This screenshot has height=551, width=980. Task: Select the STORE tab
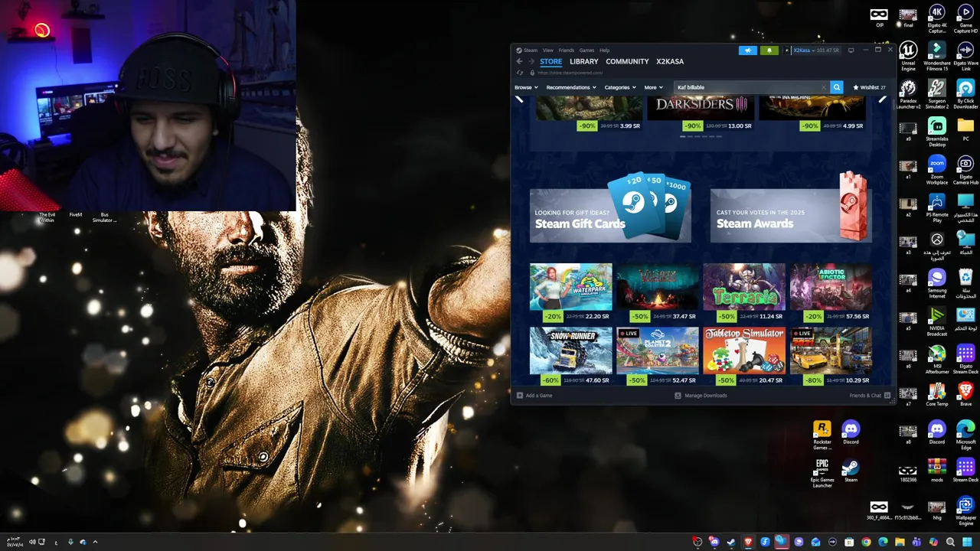[550, 61]
